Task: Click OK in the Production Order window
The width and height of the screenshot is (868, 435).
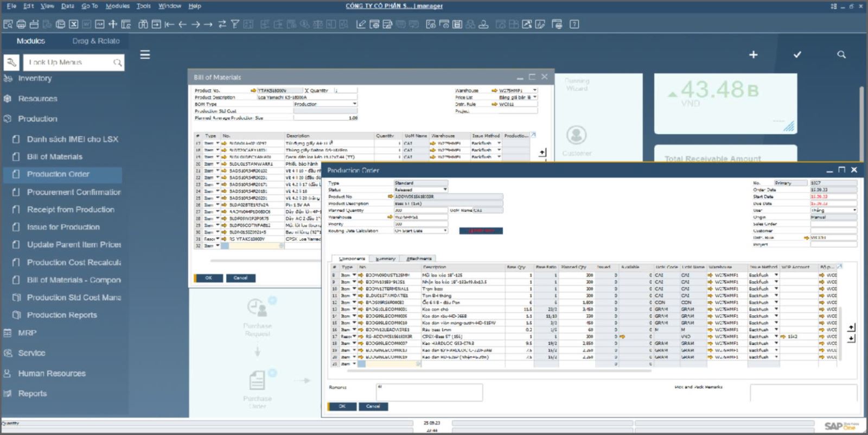Action: click(342, 406)
